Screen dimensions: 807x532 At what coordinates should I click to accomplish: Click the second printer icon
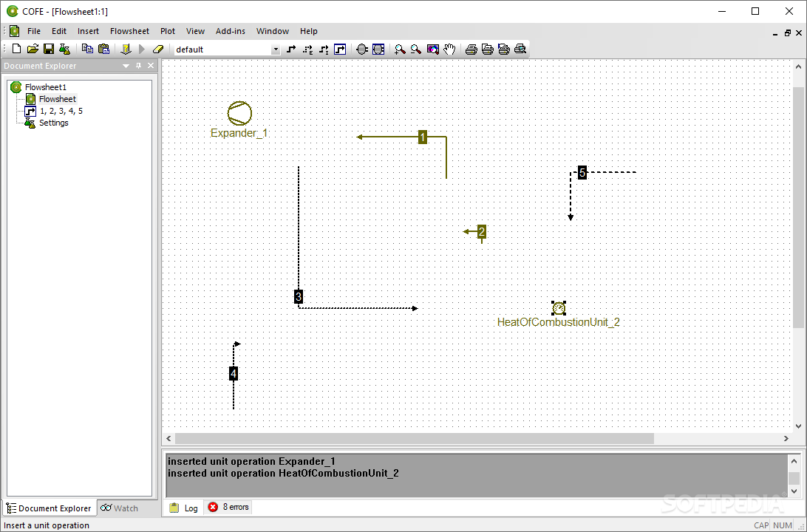(x=488, y=49)
